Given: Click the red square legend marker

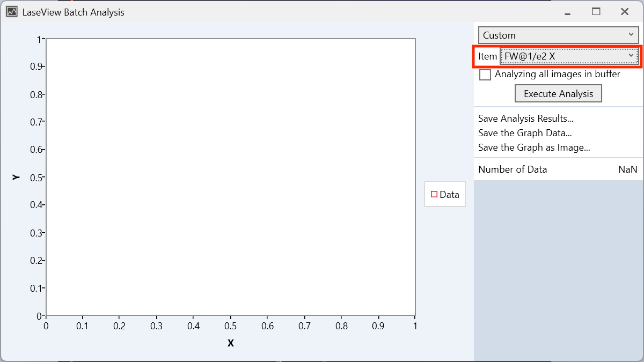Looking at the screenshot, I should coord(434,195).
